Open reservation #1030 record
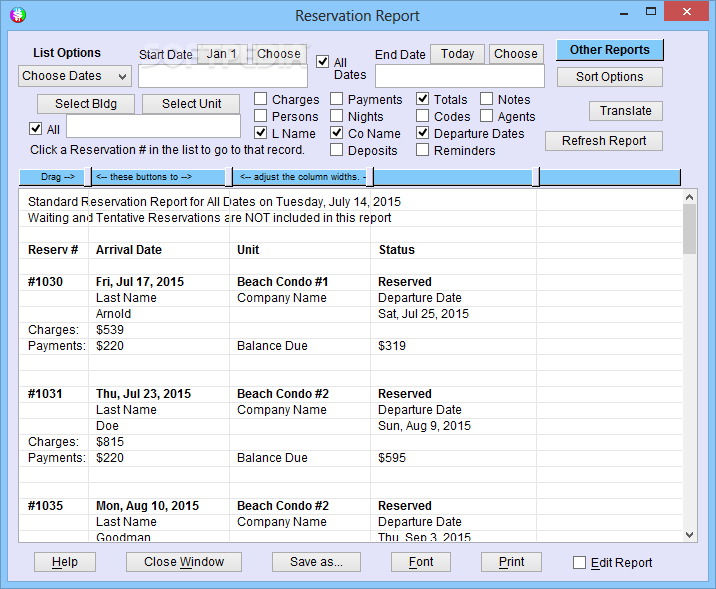716x589 pixels. pyautogui.click(x=45, y=282)
